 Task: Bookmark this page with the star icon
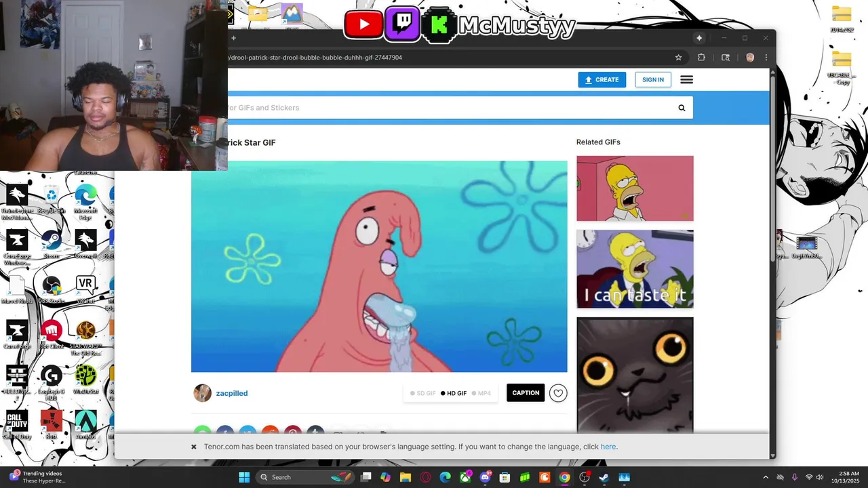(x=678, y=58)
